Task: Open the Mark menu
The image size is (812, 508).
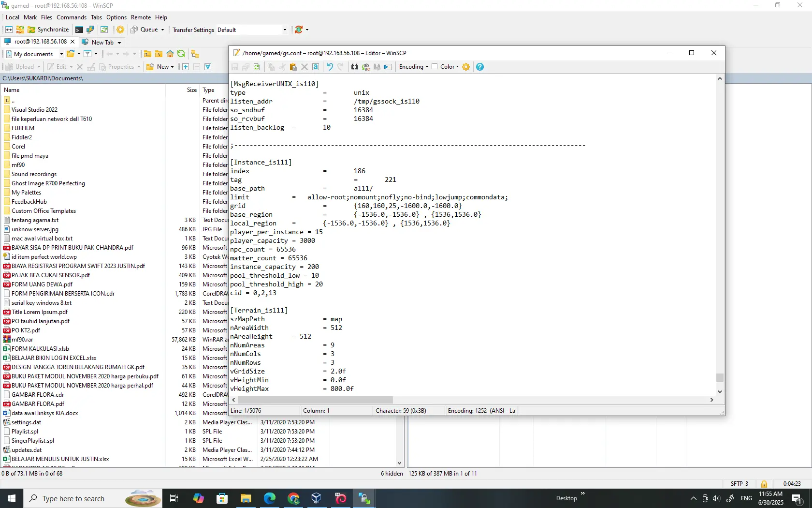Action: 30,17
